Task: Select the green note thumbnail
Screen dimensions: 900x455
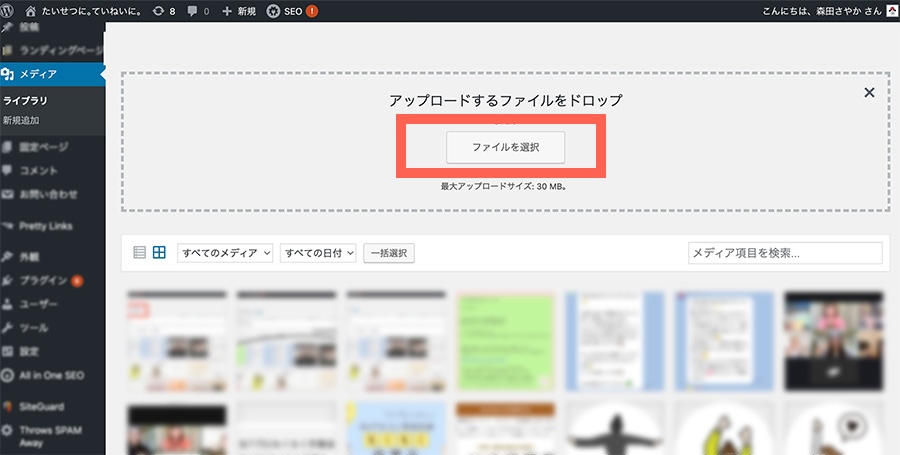Action: pyautogui.click(x=505, y=341)
